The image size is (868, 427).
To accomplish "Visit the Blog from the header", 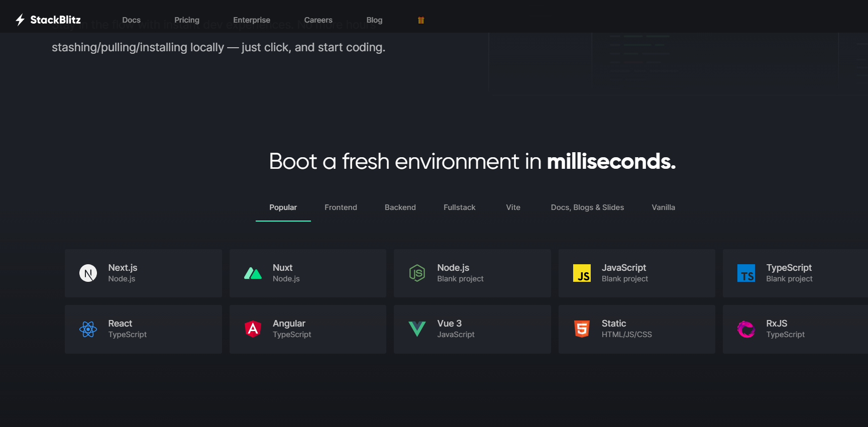I will pos(374,20).
